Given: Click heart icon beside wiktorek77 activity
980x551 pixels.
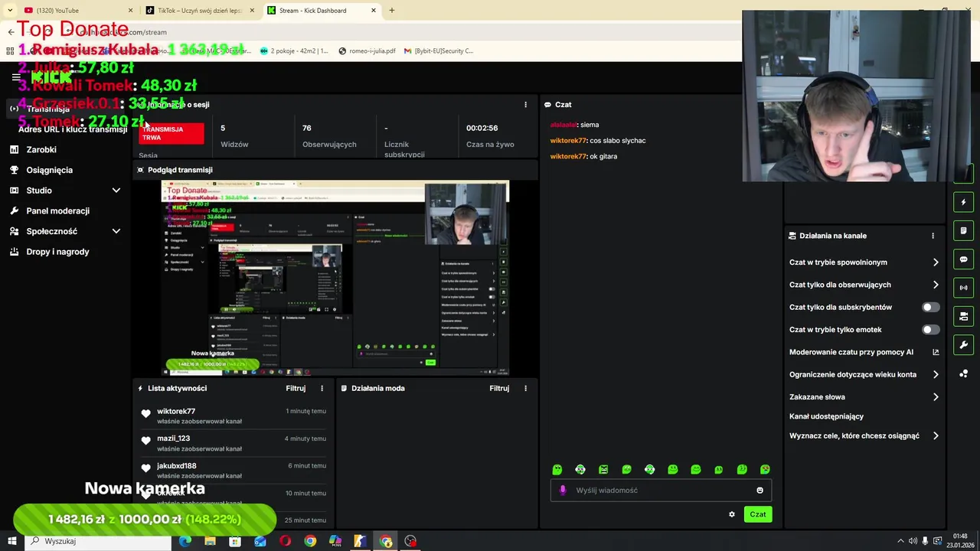Looking at the screenshot, I should 145,414.
